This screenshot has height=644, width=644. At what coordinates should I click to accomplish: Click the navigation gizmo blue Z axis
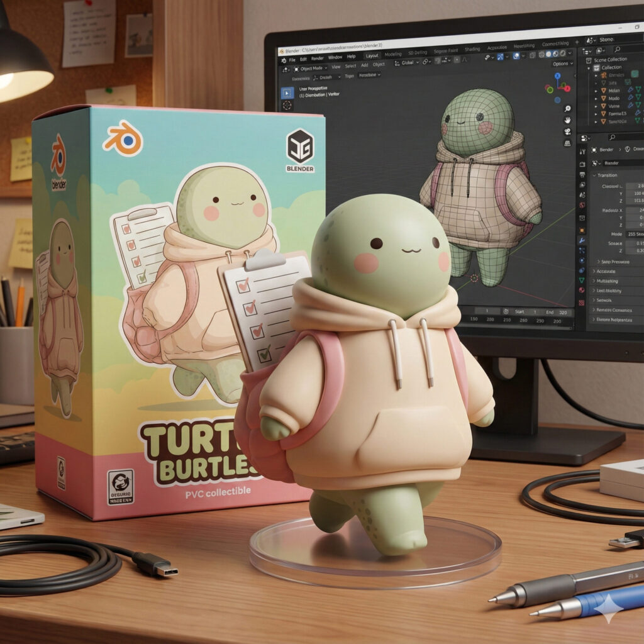(x=557, y=76)
